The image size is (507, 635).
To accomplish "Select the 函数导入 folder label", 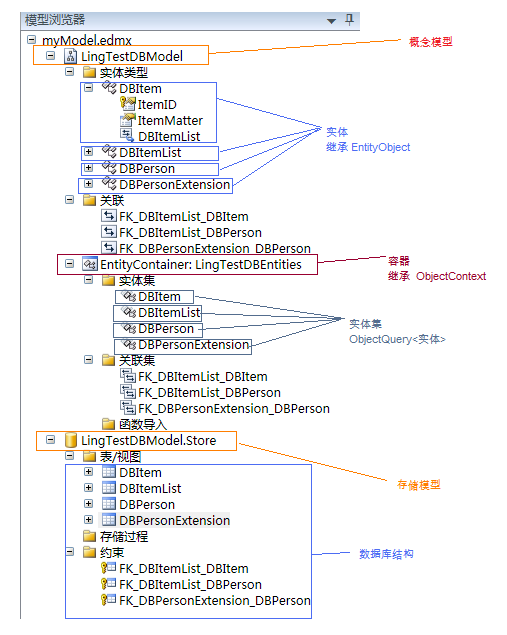I will click(x=143, y=424).
